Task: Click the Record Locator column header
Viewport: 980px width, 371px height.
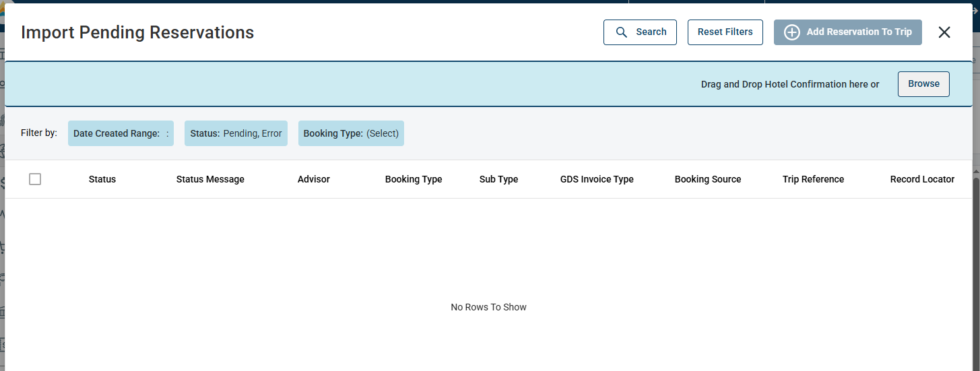Action: [922, 179]
